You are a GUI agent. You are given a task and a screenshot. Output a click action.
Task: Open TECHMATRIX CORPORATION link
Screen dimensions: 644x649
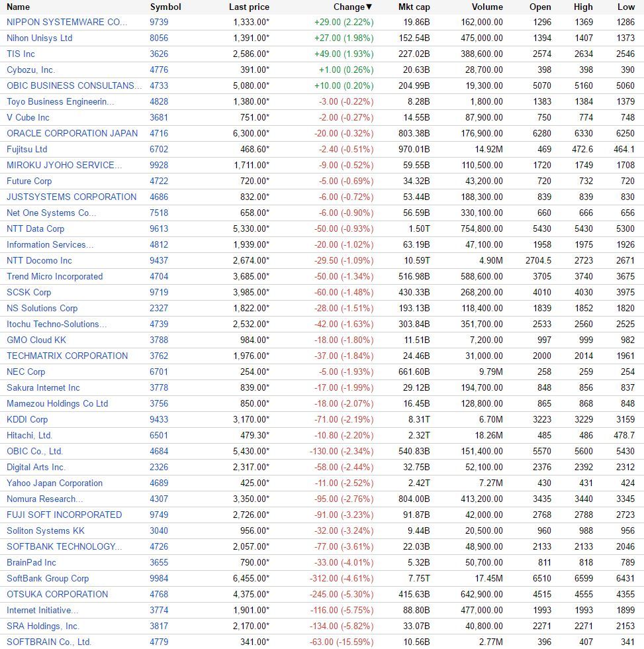68,356
